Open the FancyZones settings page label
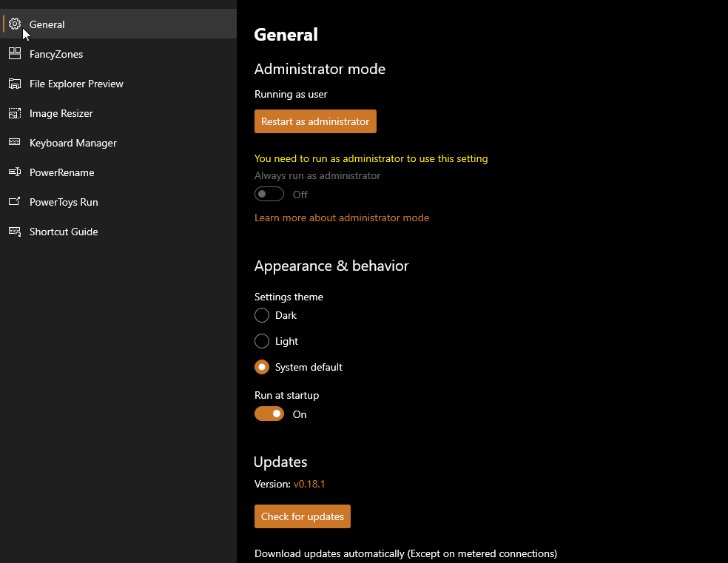Viewport: 728px width, 563px height. [x=56, y=54]
